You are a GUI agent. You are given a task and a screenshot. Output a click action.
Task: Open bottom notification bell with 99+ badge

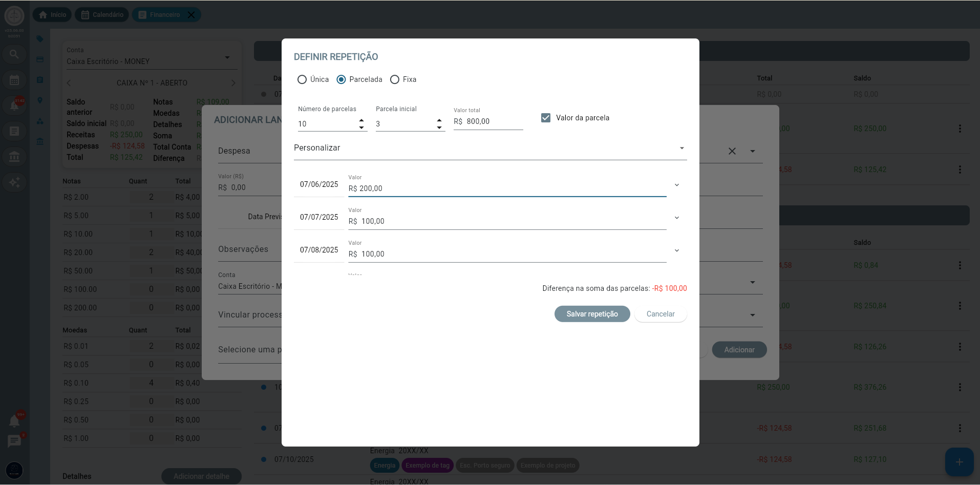pyautogui.click(x=14, y=421)
